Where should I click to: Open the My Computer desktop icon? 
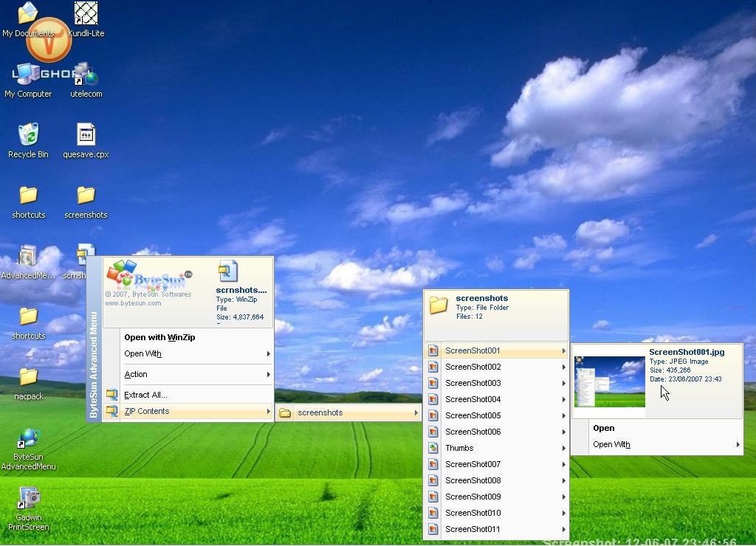[x=28, y=75]
